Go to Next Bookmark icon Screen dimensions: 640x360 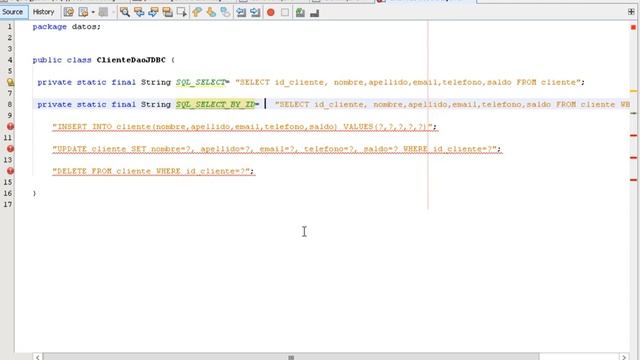211,12
